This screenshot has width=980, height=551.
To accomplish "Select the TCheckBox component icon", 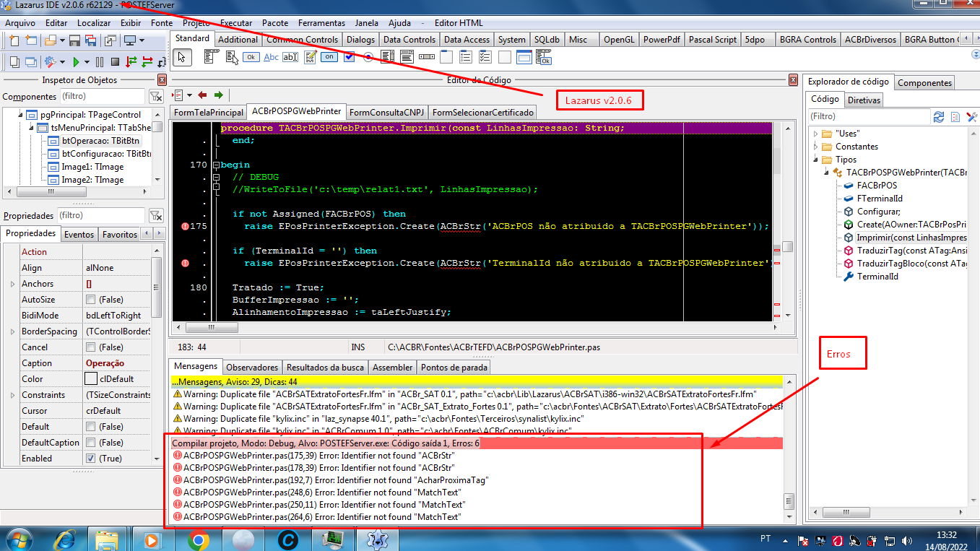I will (350, 56).
